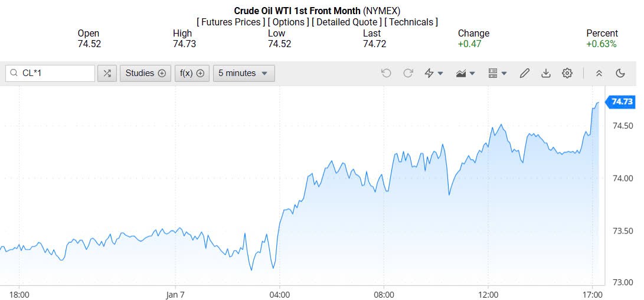Open the Technicals link

pyautogui.click(x=411, y=22)
